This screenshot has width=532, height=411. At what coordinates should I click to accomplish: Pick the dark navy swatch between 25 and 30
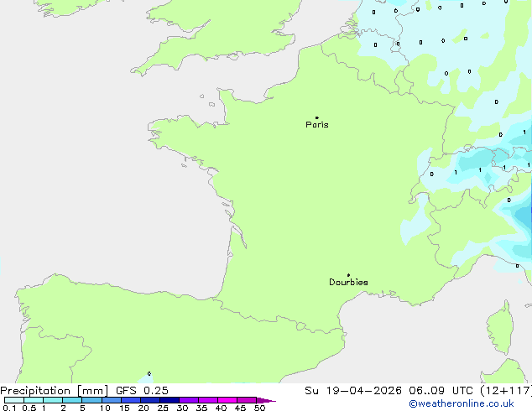pyautogui.click(x=170, y=400)
